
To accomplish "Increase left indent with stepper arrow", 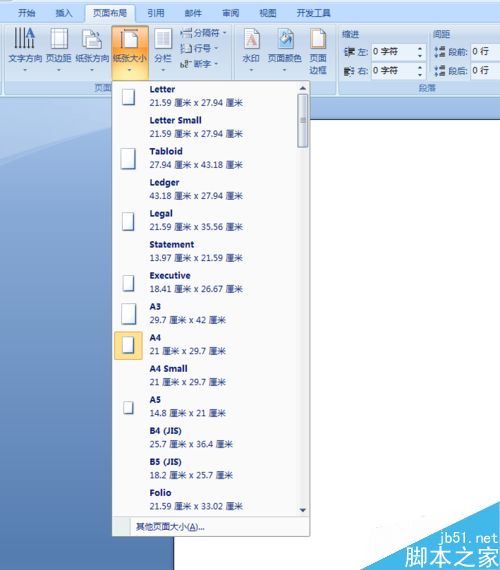I will tap(420, 48).
